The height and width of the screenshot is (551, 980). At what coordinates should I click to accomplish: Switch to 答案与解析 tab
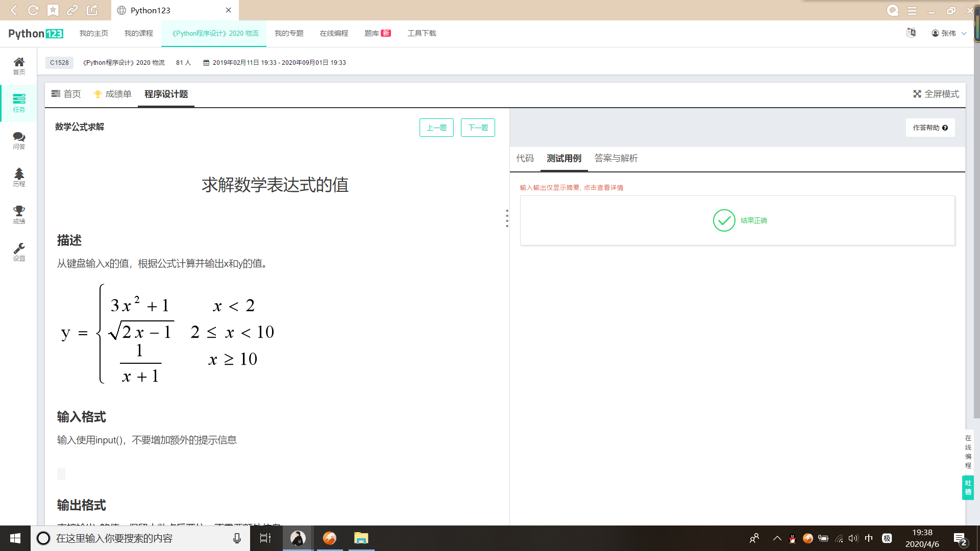(616, 158)
